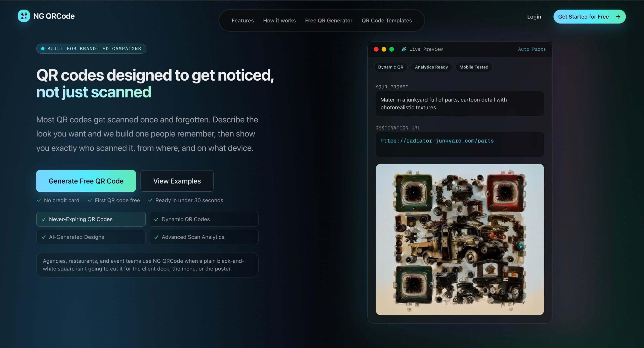Click the green window dot in preview

392,49
